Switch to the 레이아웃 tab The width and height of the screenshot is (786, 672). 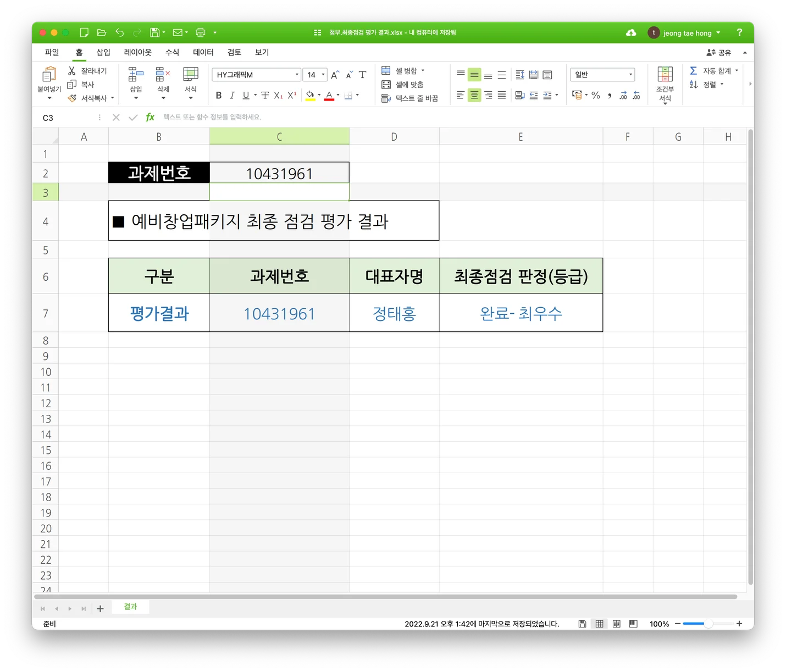tap(138, 52)
